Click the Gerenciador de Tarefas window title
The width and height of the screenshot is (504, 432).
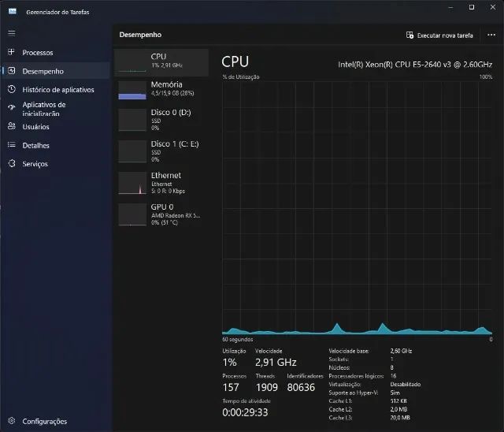pyautogui.click(x=57, y=13)
